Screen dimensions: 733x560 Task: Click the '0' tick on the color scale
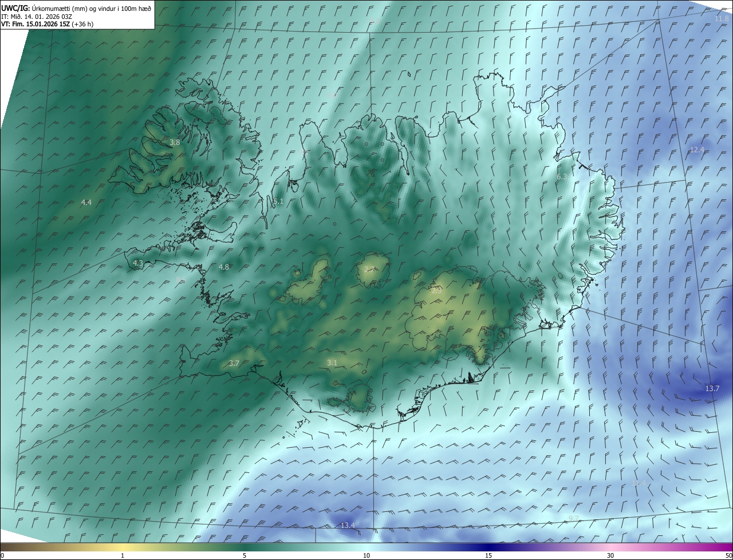(2, 555)
